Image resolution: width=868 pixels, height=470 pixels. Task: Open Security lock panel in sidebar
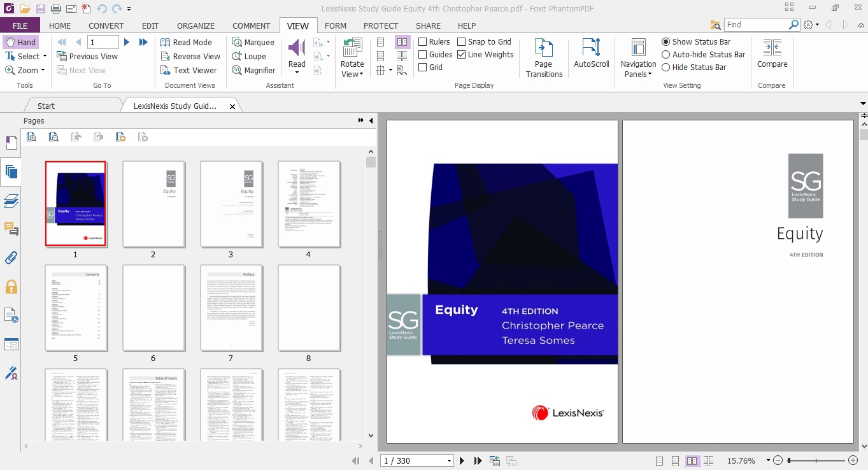pyautogui.click(x=11, y=287)
